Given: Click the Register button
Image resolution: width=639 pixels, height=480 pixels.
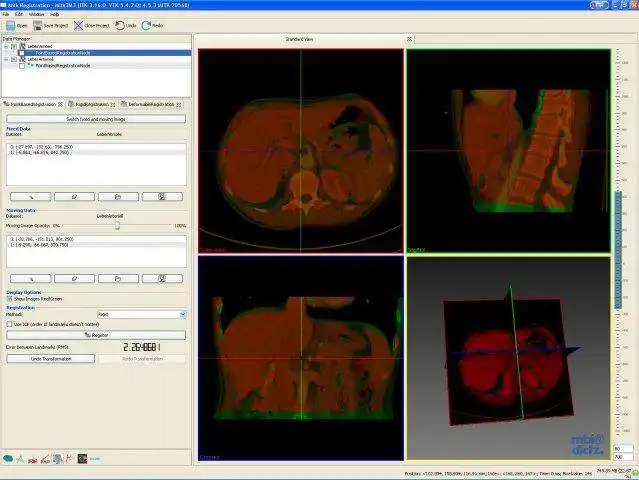Looking at the screenshot, I should pyautogui.click(x=96, y=335).
